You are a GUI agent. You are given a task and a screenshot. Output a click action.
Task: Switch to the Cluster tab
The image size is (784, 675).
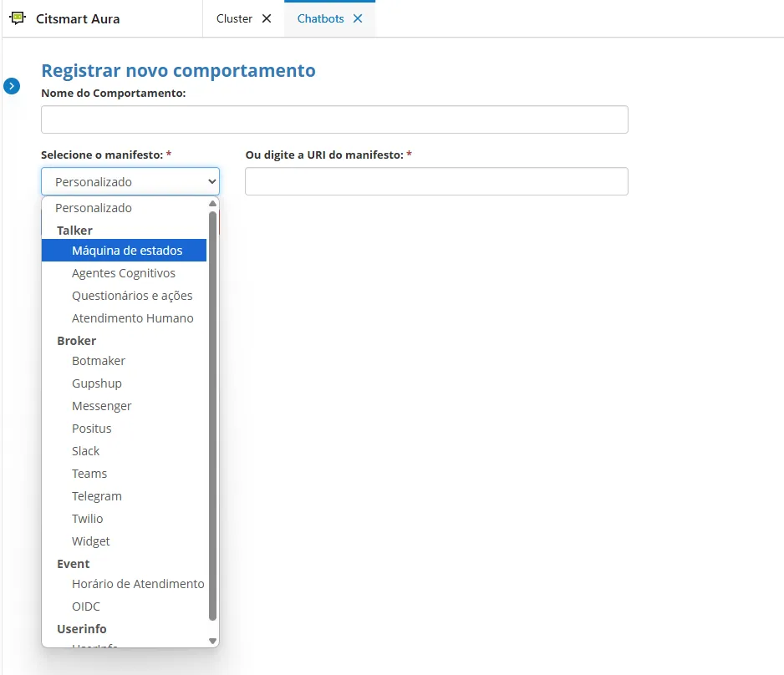coord(234,18)
